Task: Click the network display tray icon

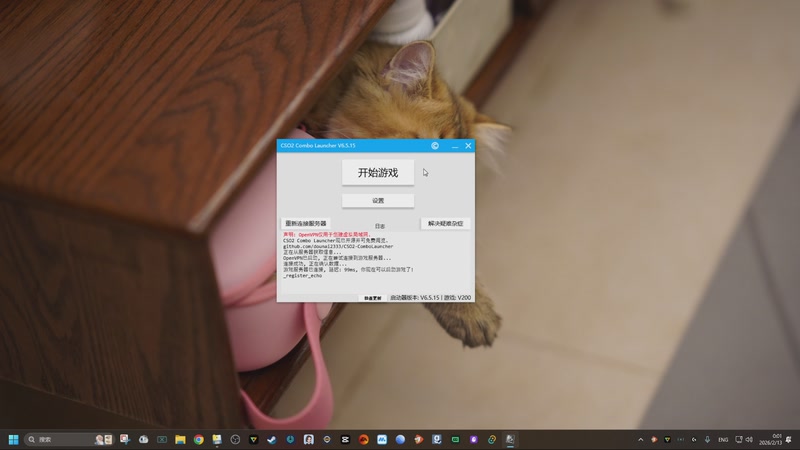Action: (x=738, y=439)
